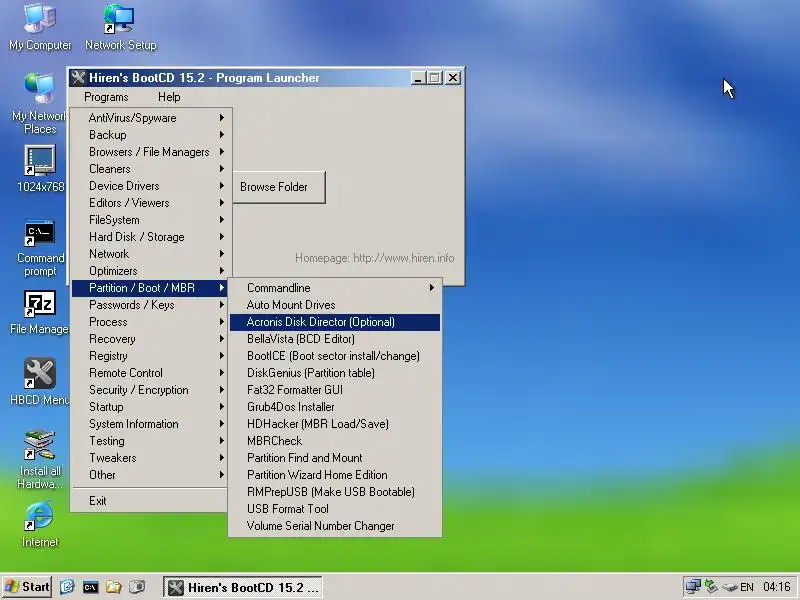The width and height of the screenshot is (800, 600).
Task: Select Auto Mount Drives
Action: (x=335, y=305)
